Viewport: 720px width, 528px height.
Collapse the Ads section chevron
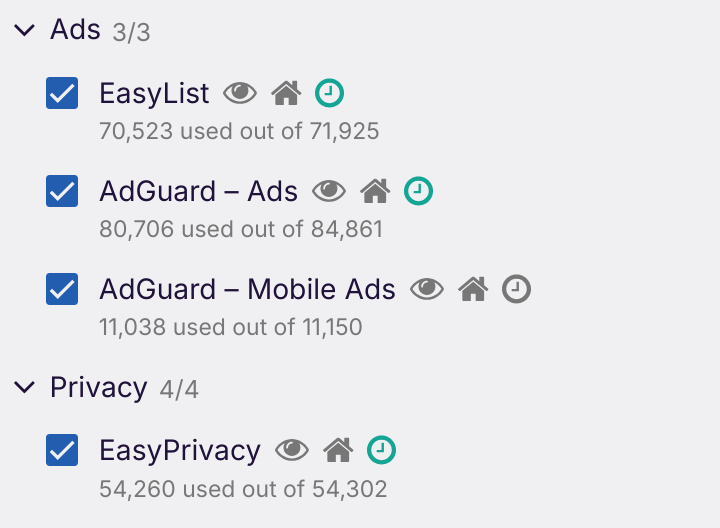[x=24, y=30]
